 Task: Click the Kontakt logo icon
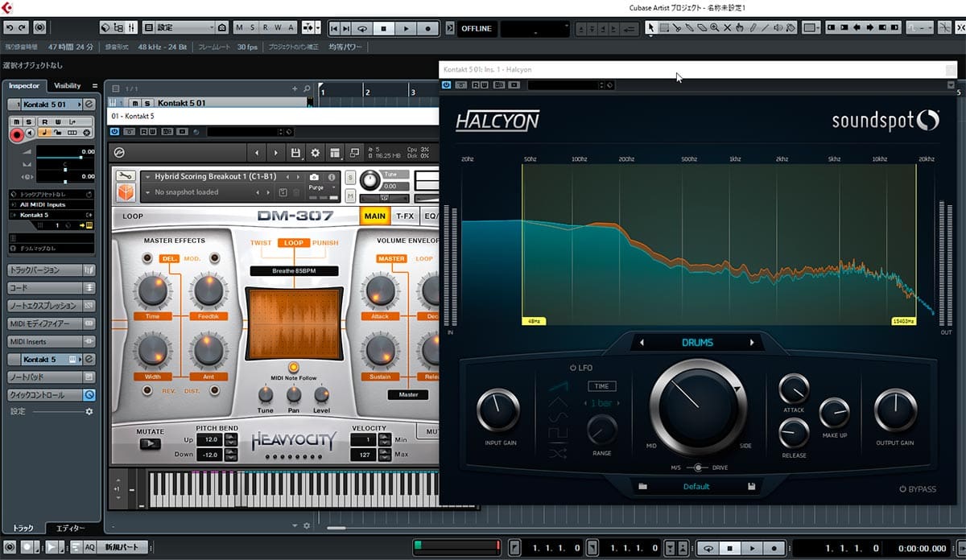pyautogui.click(x=119, y=153)
